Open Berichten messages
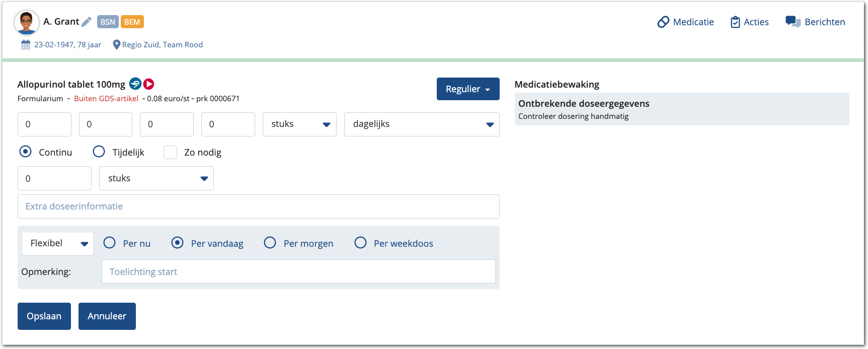The width and height of the screenshot is (868, 349). click(x=815, y=22)
